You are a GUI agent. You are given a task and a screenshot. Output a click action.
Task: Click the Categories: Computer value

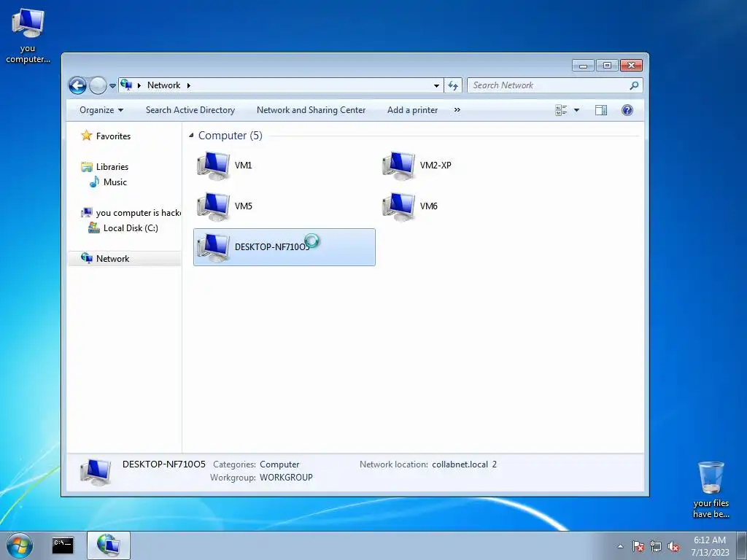[x=279, y=464]
